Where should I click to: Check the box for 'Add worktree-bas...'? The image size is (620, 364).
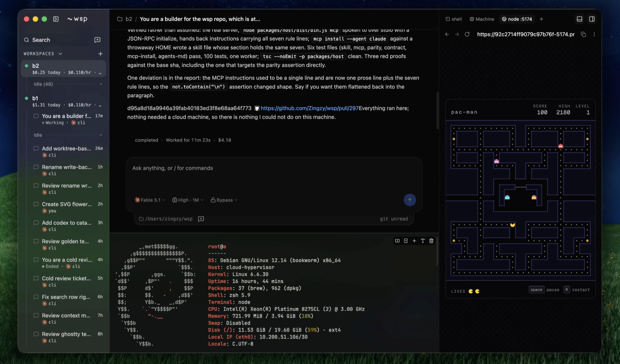(36, 149)
